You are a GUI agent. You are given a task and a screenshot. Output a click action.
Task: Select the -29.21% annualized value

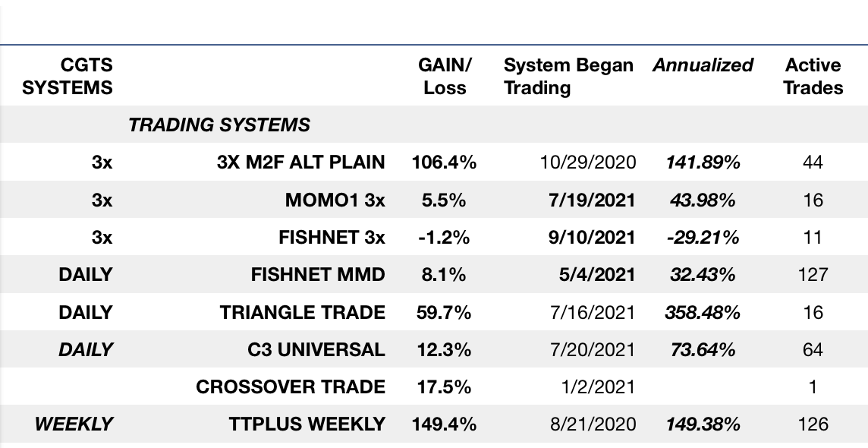pyautogui.click(x=703, y=237)
